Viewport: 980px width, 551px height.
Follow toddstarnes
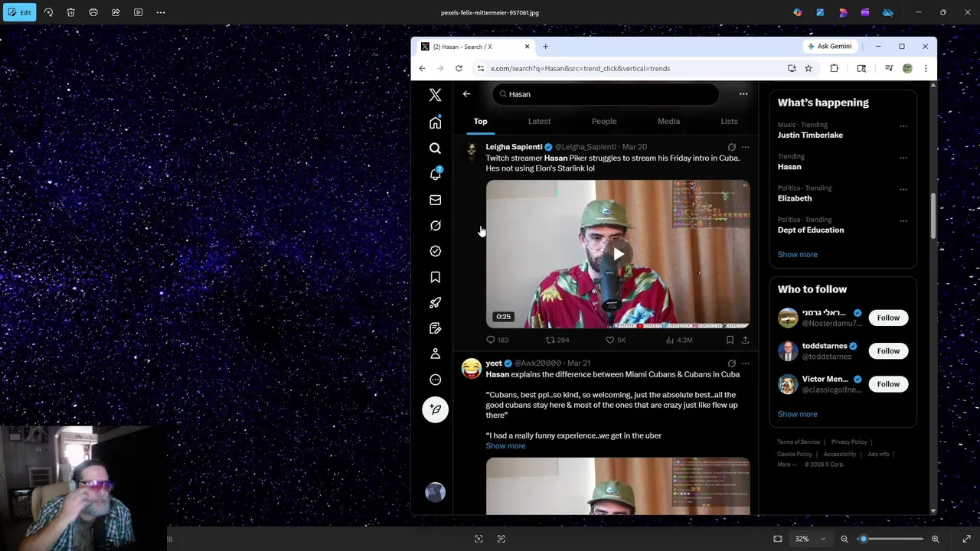(x=888, y=350)
